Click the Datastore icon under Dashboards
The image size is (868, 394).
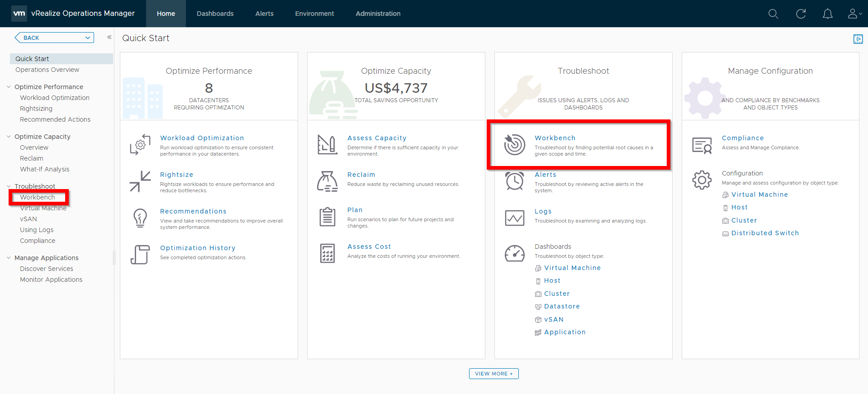point(538,307)
